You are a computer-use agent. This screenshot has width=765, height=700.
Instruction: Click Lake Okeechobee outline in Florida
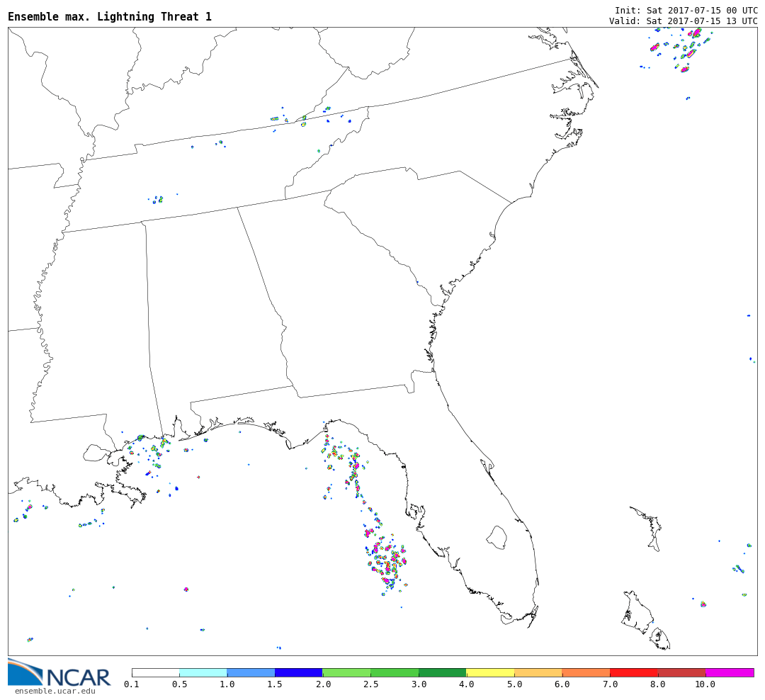497,538
